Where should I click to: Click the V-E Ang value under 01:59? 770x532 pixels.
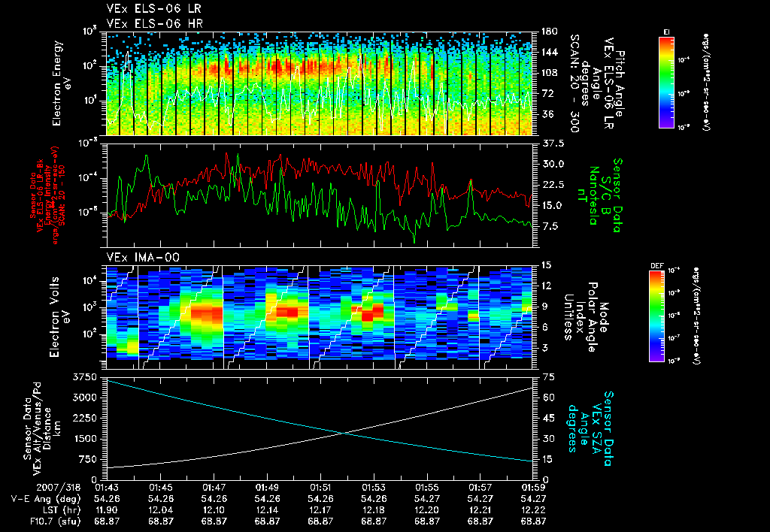pos(533,499)
